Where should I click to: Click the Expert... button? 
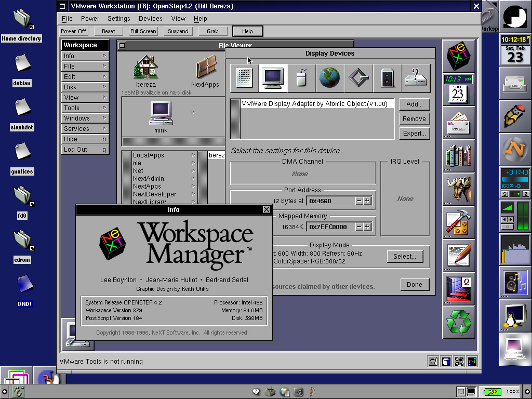(x=415, y=134)
